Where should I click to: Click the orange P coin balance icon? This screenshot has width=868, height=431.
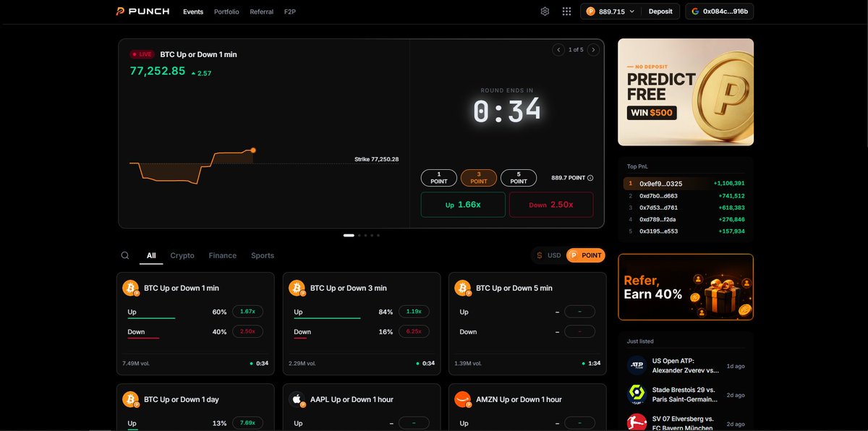590,12
